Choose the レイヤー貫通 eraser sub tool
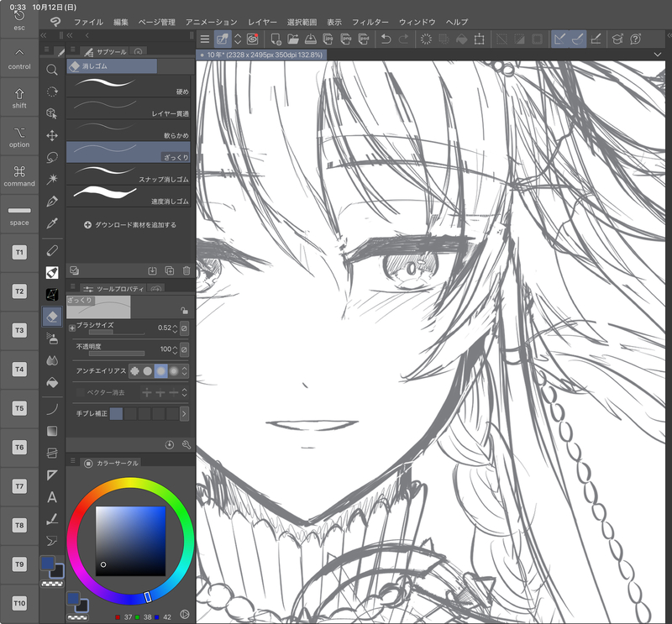672x624 pixels. click(129, 108)
